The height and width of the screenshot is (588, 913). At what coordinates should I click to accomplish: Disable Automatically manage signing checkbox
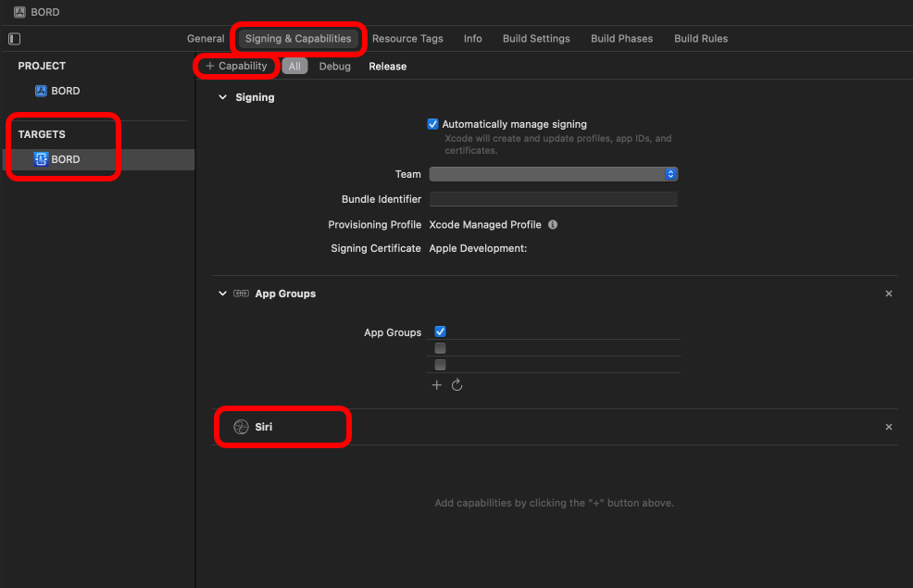click(432, 124)
